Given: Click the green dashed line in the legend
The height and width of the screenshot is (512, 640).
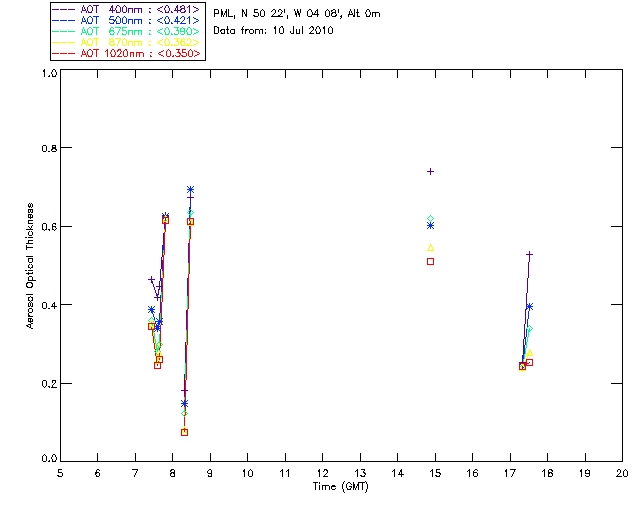Looking at the screenshot, I should [x=64, y=31].
